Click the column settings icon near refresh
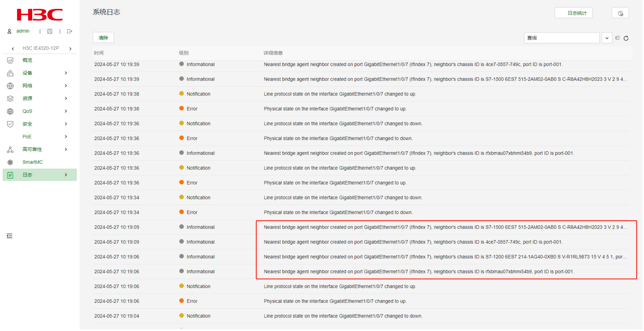Image resolution: width=644 pixels, height=331 pixels. [618, 38]
